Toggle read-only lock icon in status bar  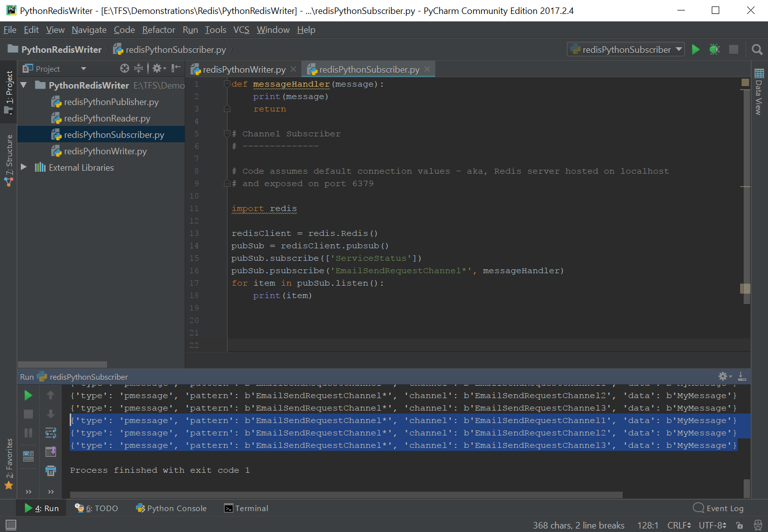pyautogui.click(x=740, y=526)
